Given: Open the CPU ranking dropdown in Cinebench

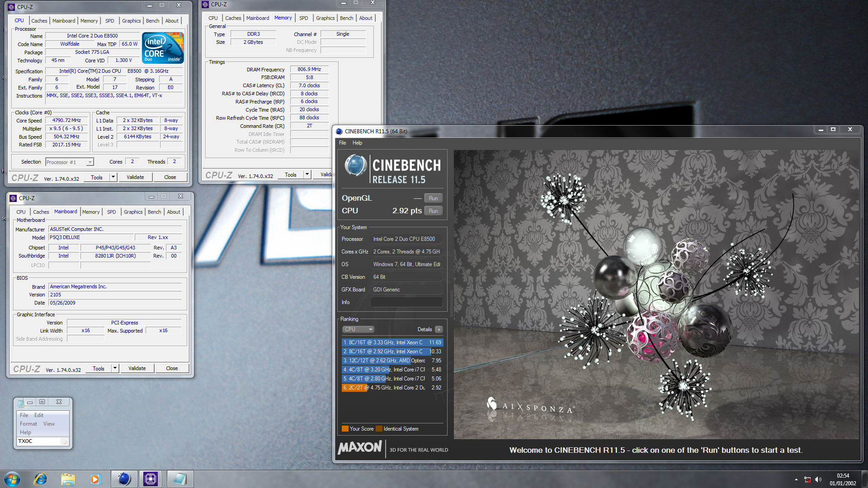Looking at the screenshot, I should point(359,329).
